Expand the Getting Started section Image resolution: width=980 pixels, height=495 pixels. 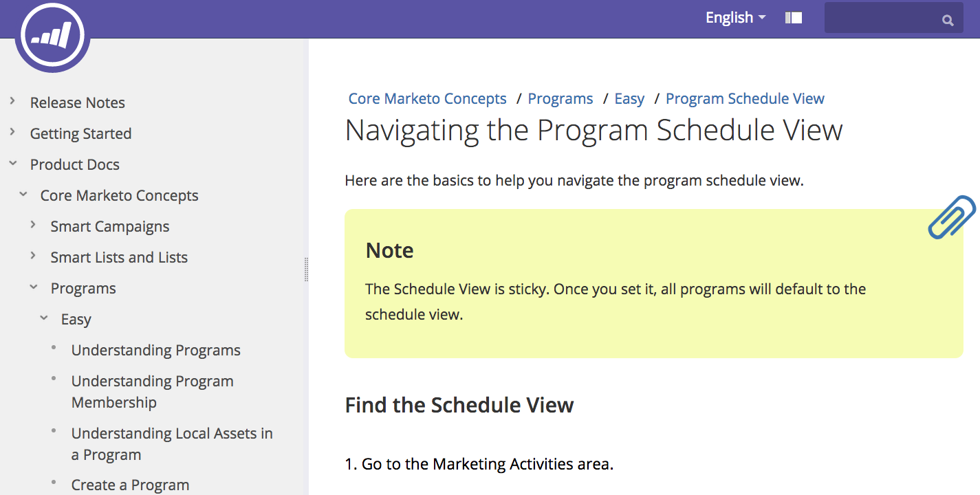[x=12, y=133]
